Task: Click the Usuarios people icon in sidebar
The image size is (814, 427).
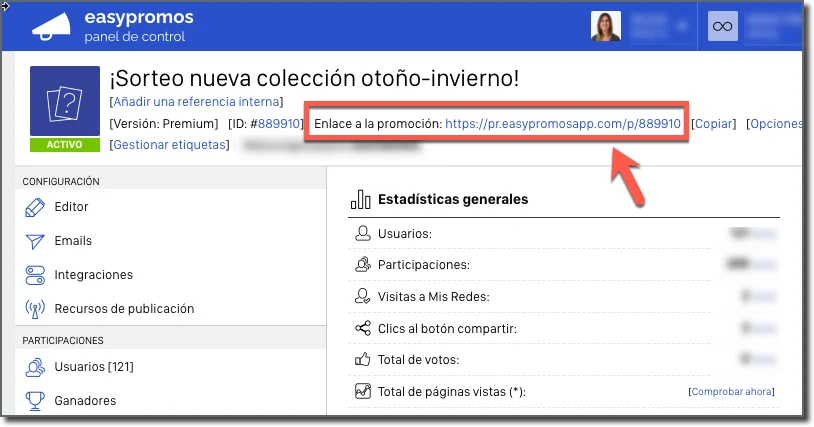Action: click(35, 367)
